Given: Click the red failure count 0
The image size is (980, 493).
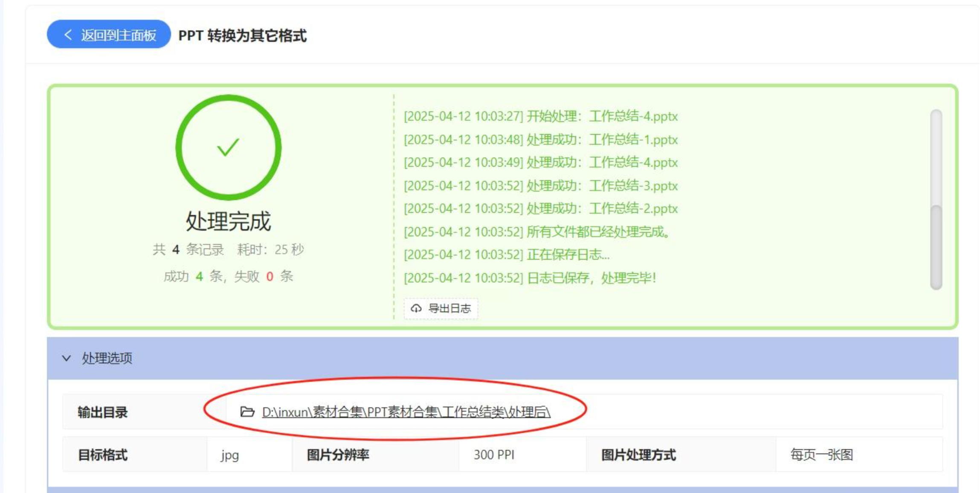Looking at the screenshot, I should click(270, 277).
